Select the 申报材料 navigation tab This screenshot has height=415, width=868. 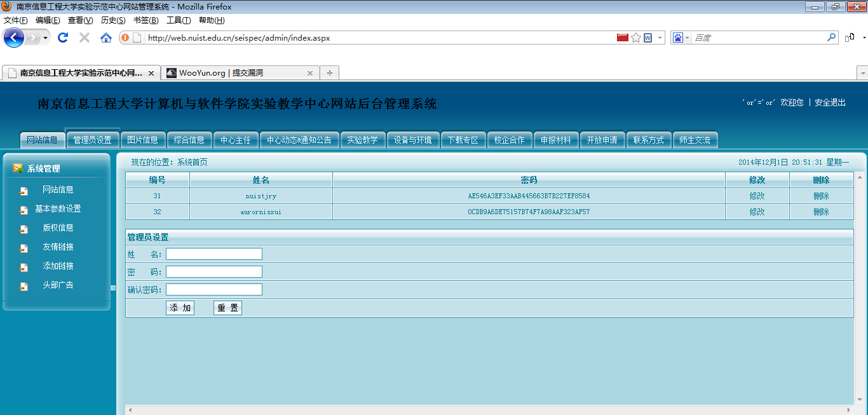pos(556,140)
